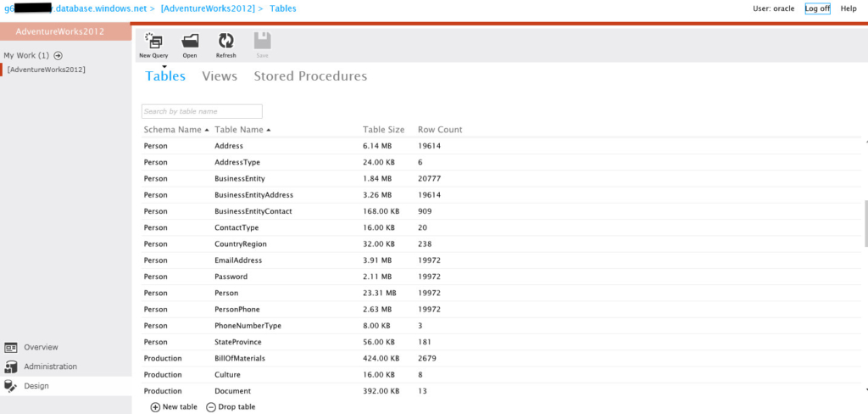Click the Row Count column header

coord(440,130)
